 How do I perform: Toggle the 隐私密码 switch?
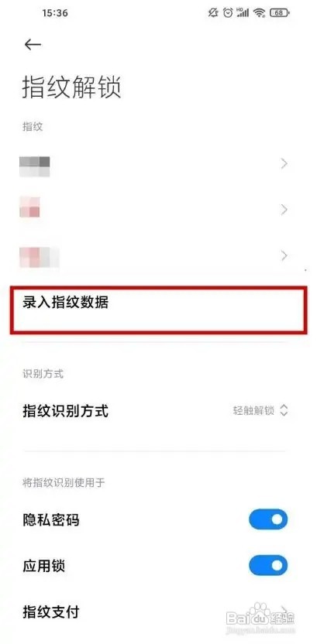268,520
